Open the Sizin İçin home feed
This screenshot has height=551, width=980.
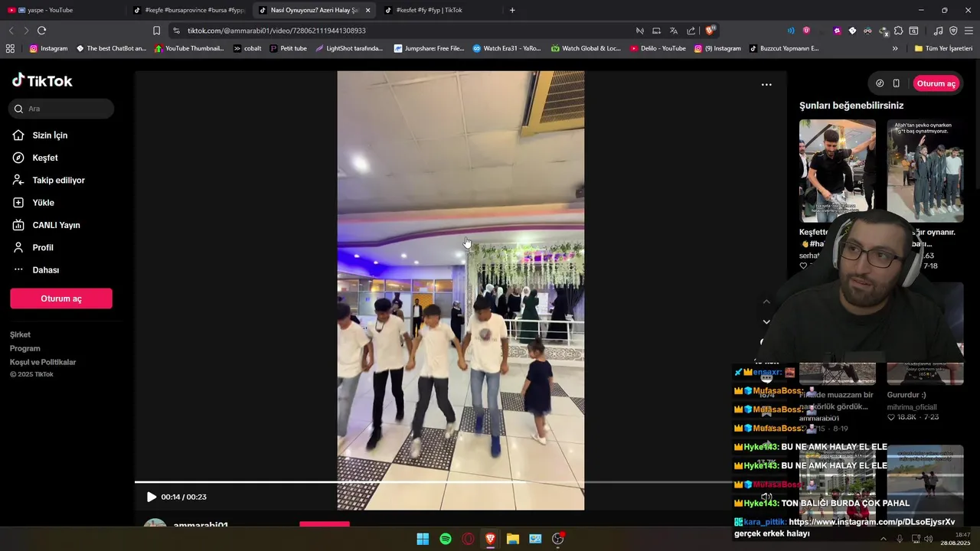pyautogui.click(x=50, y=135)
